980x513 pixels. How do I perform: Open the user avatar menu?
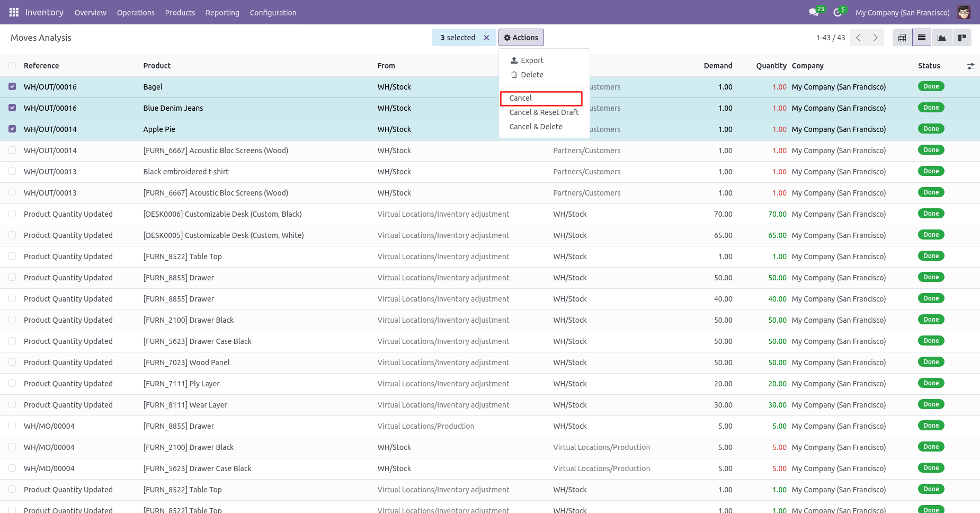[x=964, y=12]
